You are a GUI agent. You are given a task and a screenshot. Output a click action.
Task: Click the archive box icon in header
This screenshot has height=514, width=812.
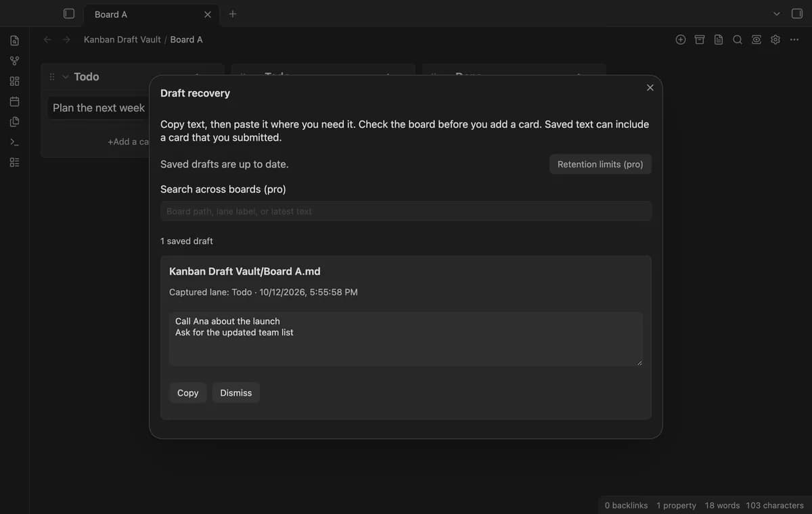pos(700,39)
